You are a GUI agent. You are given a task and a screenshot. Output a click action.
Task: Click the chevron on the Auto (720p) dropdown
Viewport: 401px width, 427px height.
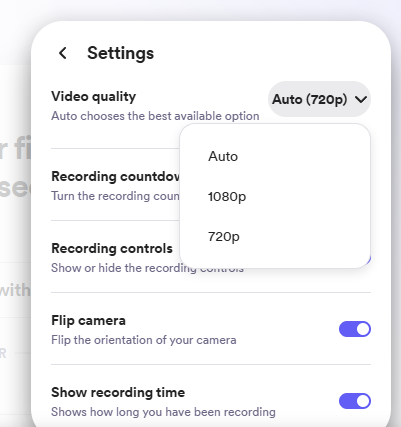[x=361, y=99]
